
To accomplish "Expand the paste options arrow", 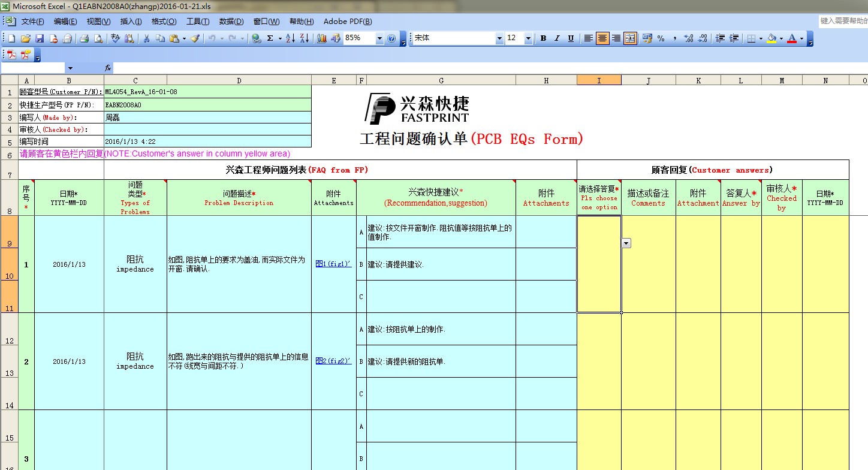I will (x=184, y=38).
